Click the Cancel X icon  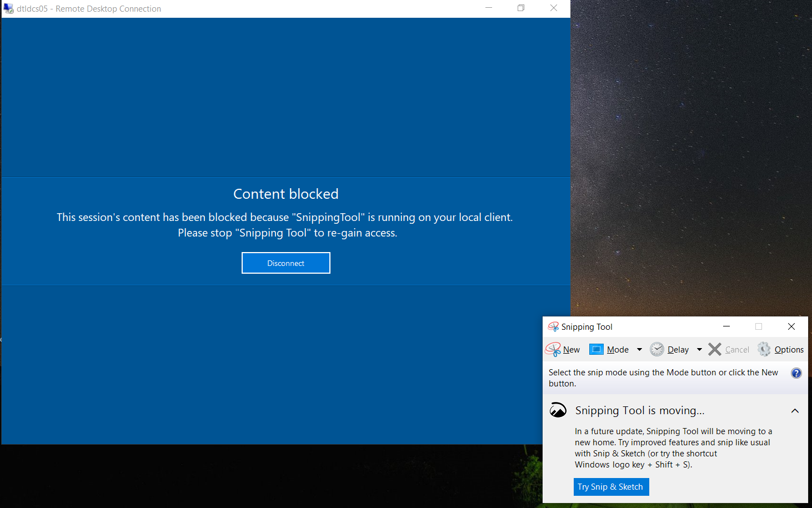point(715,349)
